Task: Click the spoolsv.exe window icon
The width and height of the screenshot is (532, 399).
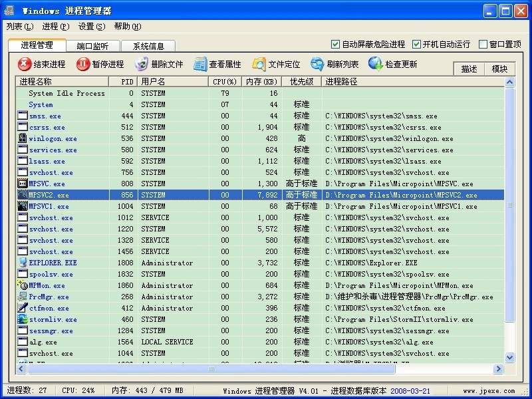Action: click(23, 274)
